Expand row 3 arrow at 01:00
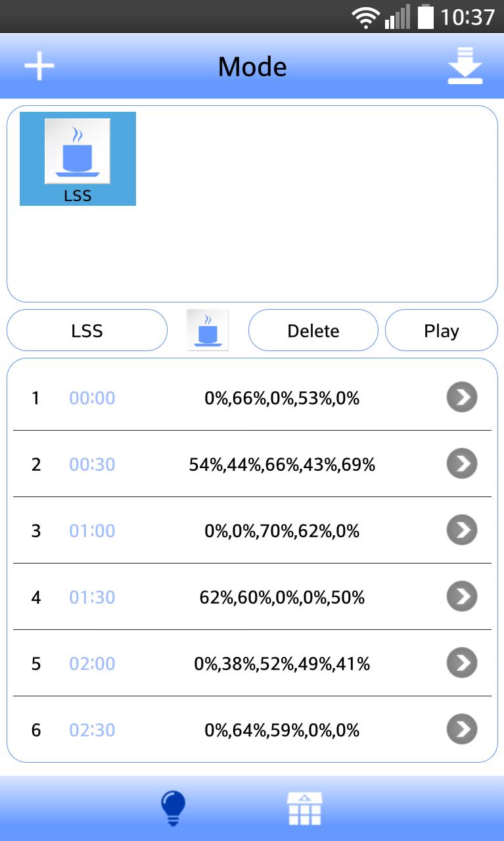The height and width of the screenshot is (841, 504). click(462, 530)
